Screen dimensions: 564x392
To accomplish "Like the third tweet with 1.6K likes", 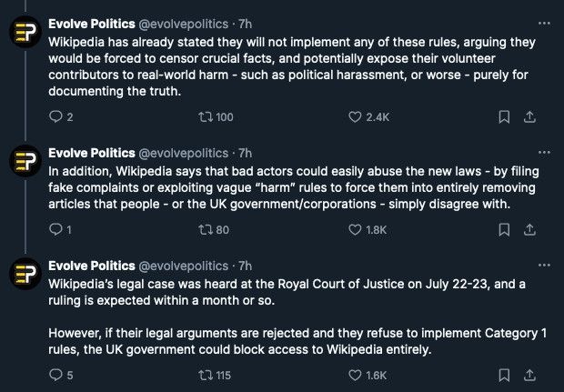I will (x=356, y=374).
